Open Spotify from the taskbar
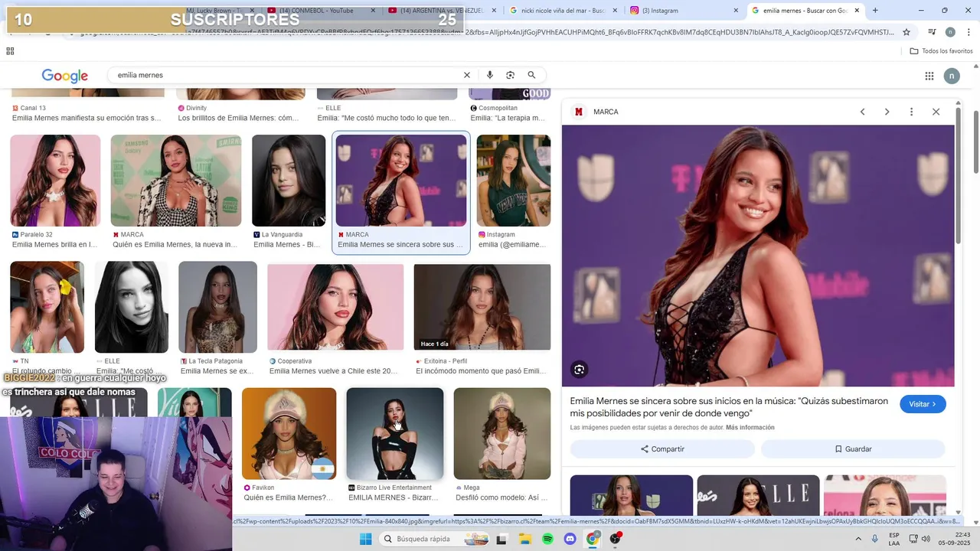Image resolution: width=980 pixels, height=551 pixels. [547, 539]
